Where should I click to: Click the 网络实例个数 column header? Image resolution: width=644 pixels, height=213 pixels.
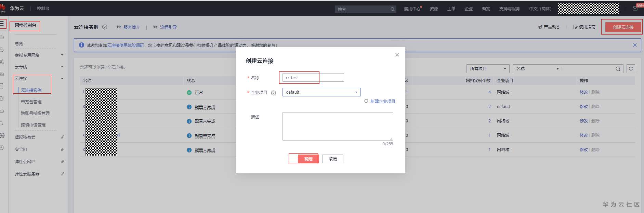pyautogui.click(x=478, y=81)
